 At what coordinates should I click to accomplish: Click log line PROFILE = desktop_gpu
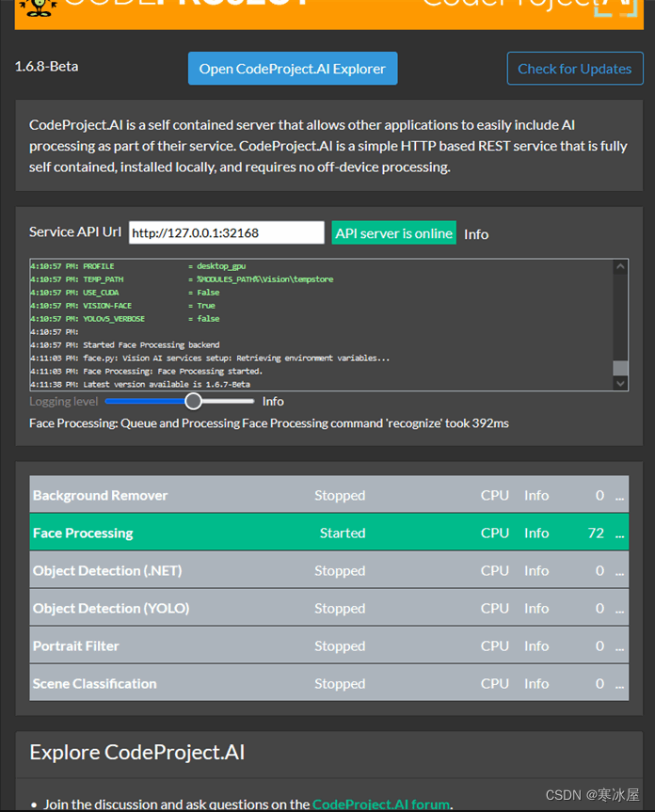pyautogui.click(x=138, y=266)
